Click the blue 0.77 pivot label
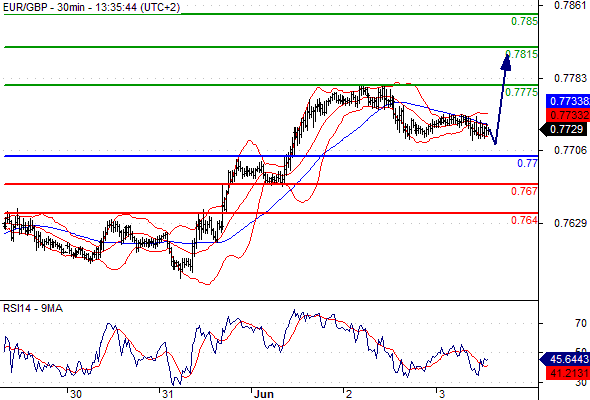 (528, 163)
